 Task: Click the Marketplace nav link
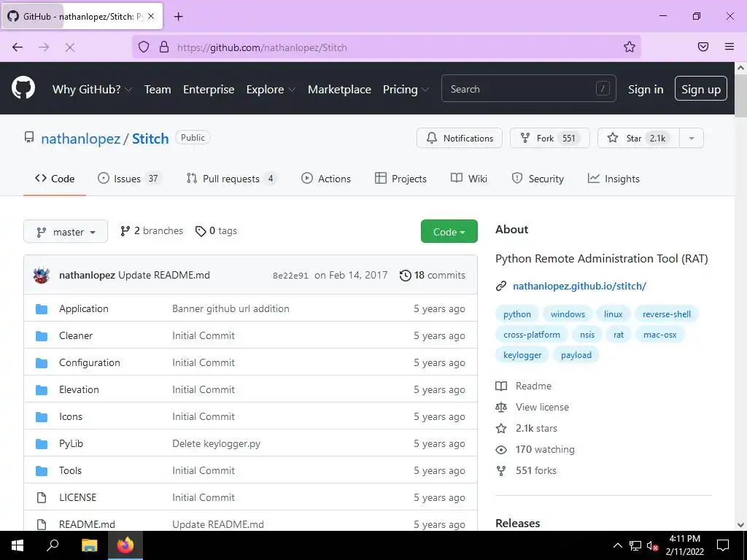pos(339,90)
